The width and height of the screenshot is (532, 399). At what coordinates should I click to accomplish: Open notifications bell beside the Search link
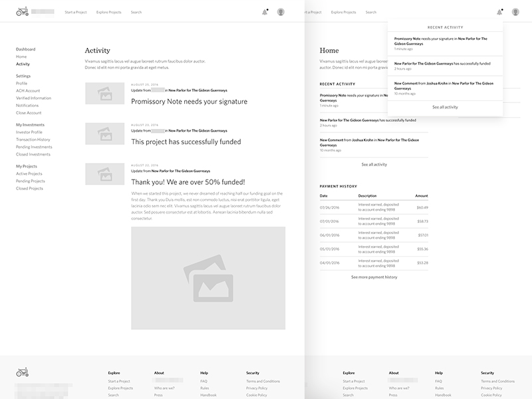(265, 12)
